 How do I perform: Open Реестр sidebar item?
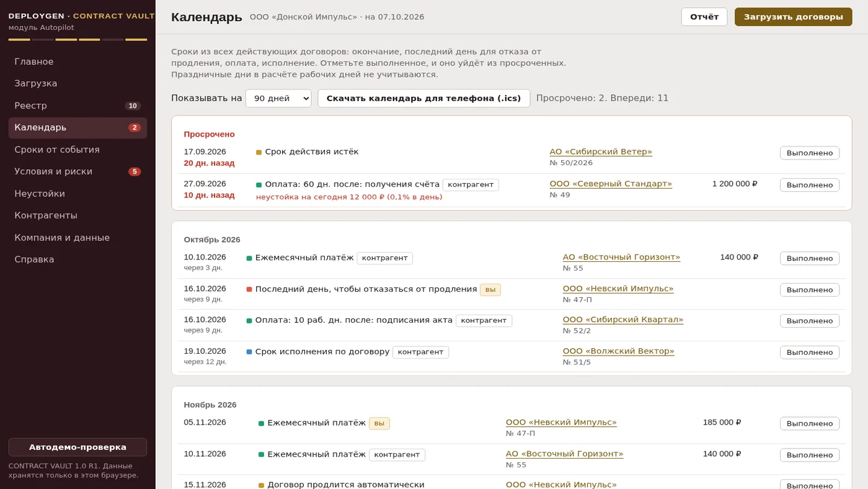tap(77, 105)
